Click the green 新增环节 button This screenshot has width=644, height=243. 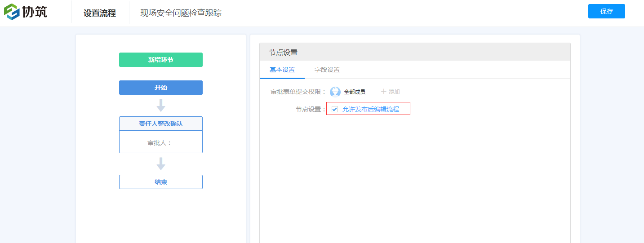tap(161, 60)
